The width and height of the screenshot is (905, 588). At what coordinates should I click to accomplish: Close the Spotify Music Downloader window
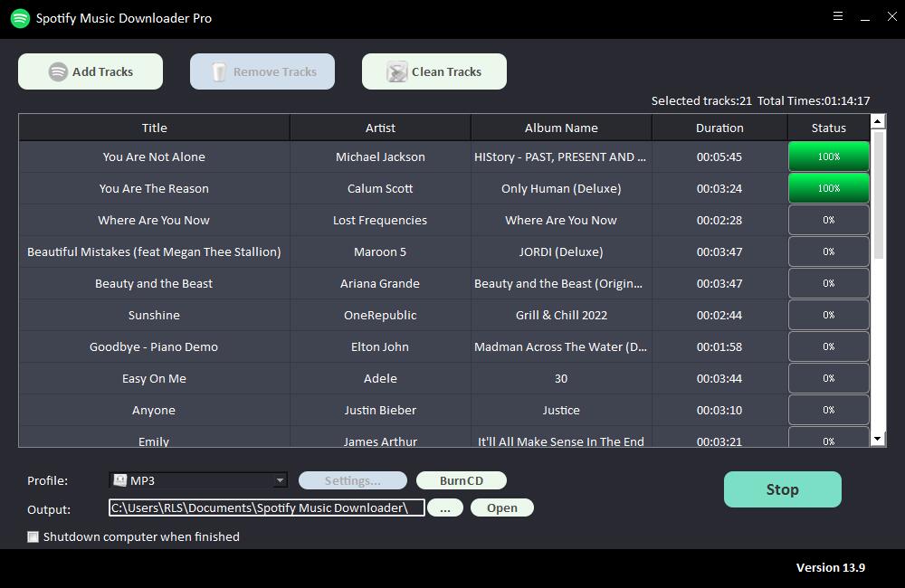click(891, 16)
